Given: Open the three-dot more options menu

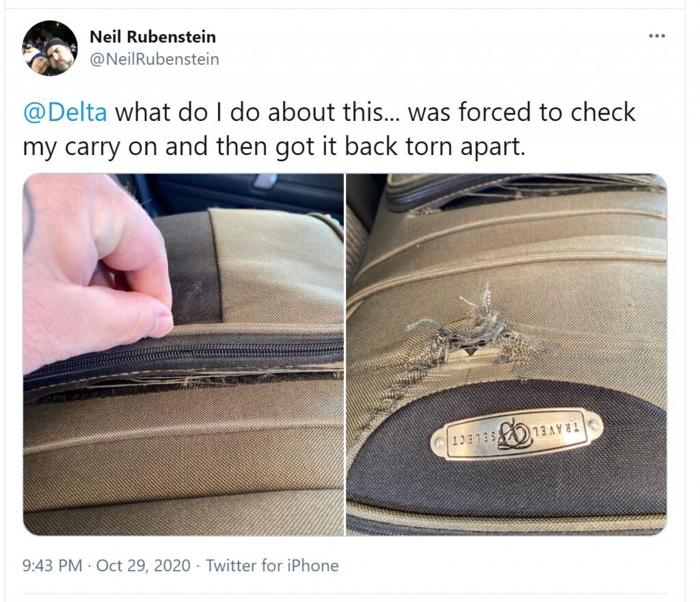Looking at the screenshot, I should coord(657,36).
